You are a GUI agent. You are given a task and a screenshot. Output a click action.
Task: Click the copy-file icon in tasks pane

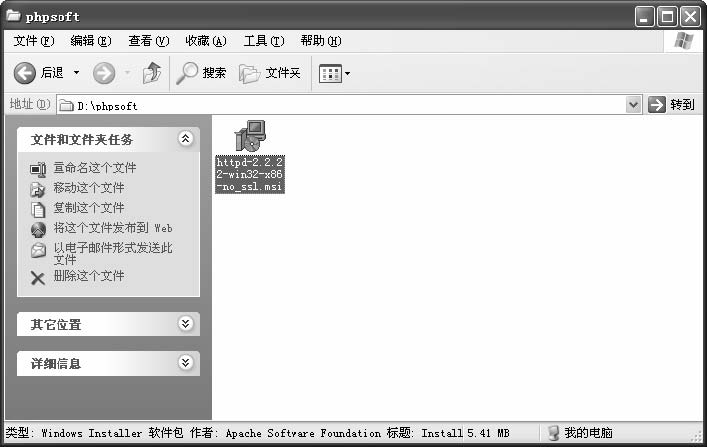38,209
